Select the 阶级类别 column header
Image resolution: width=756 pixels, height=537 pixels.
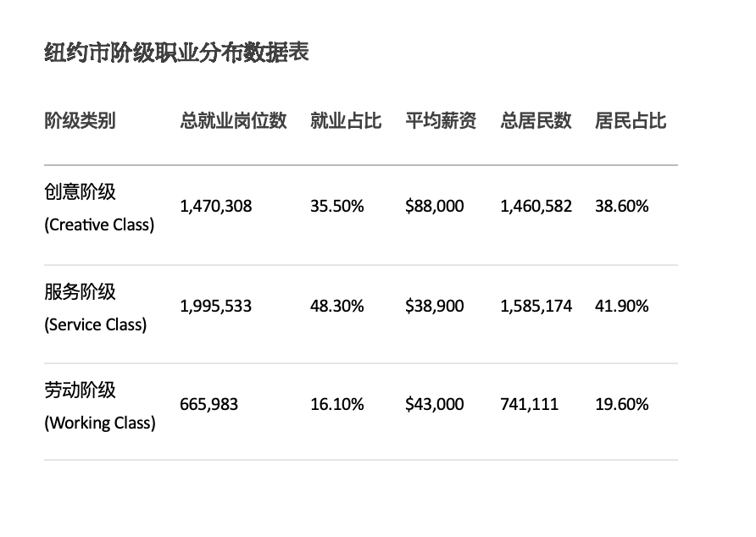coord(80,120)
